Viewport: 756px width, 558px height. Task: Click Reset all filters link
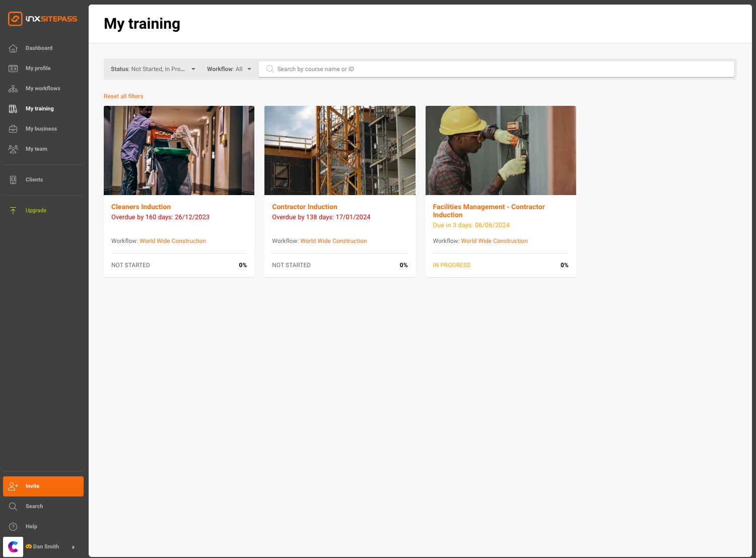point(123,96)
